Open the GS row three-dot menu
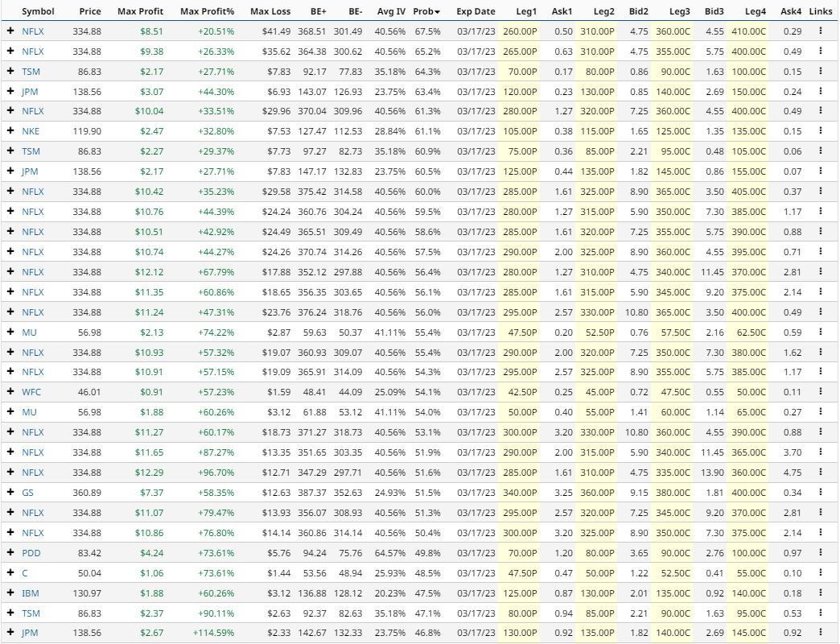Viewport: 840px width, 644px height. [820, 493]
